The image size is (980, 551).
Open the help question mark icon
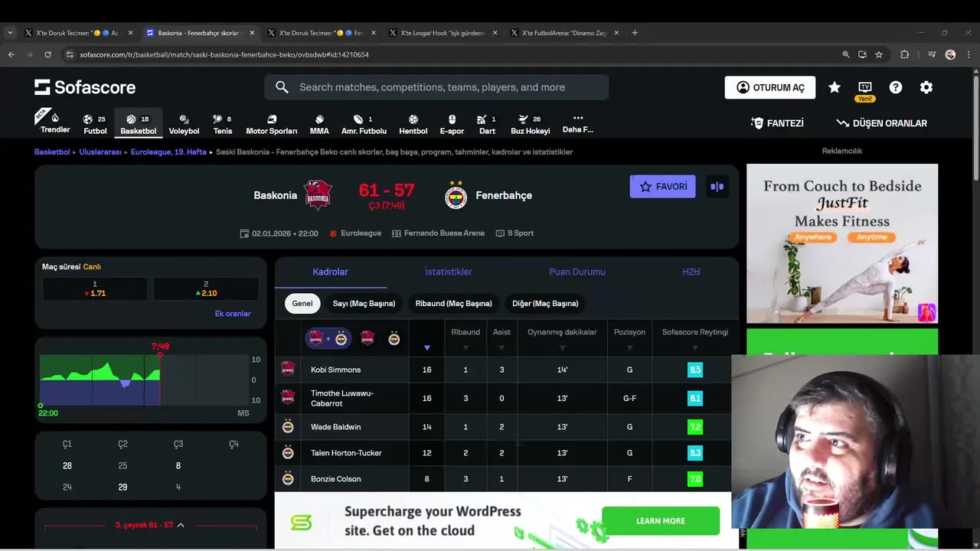[x=896, y=87]
